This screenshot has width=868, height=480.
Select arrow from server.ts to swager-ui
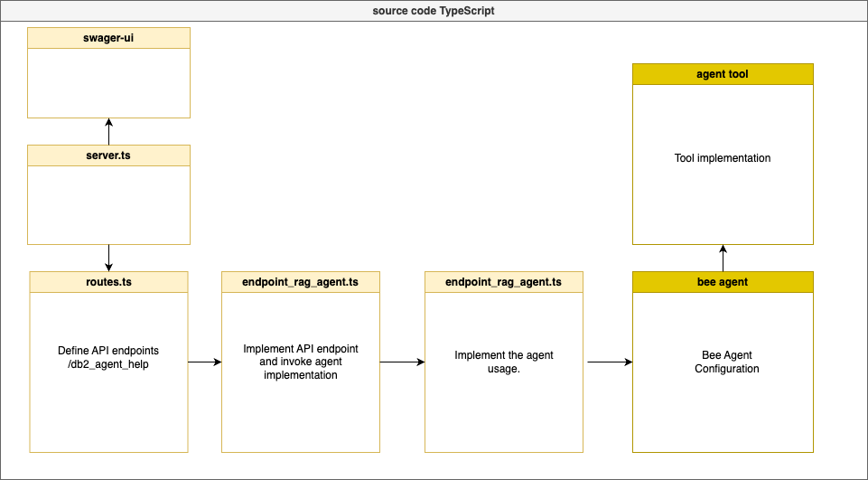coord(108,132)
